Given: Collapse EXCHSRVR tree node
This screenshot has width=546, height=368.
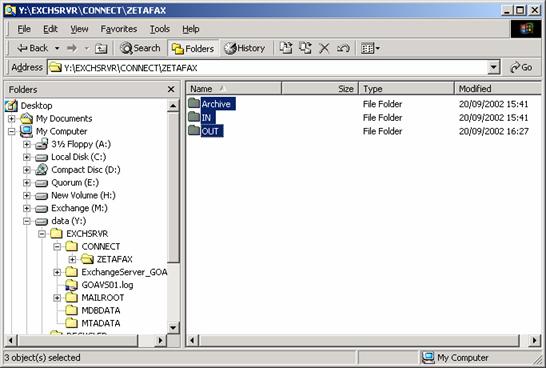Looking at the screenshot, I should pyautogui.click(x=42, y=234).
